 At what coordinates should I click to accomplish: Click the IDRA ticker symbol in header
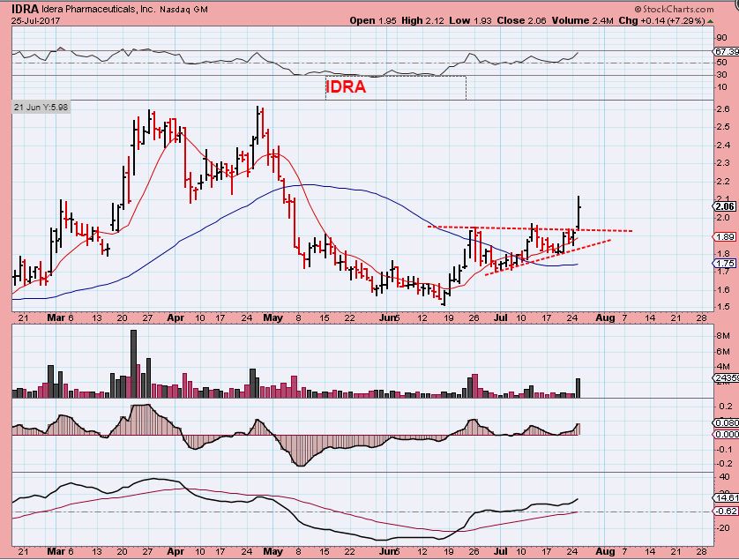pos(26,9)
